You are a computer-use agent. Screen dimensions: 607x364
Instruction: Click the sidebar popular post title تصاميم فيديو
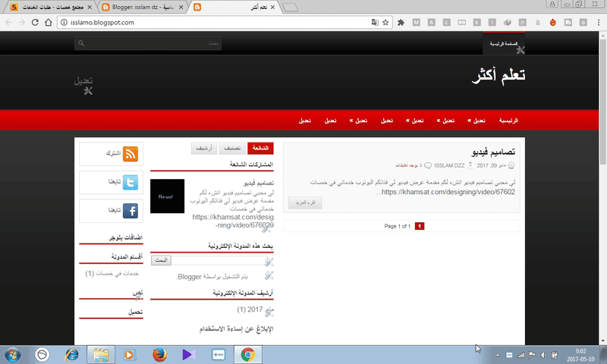pos(259,183)
